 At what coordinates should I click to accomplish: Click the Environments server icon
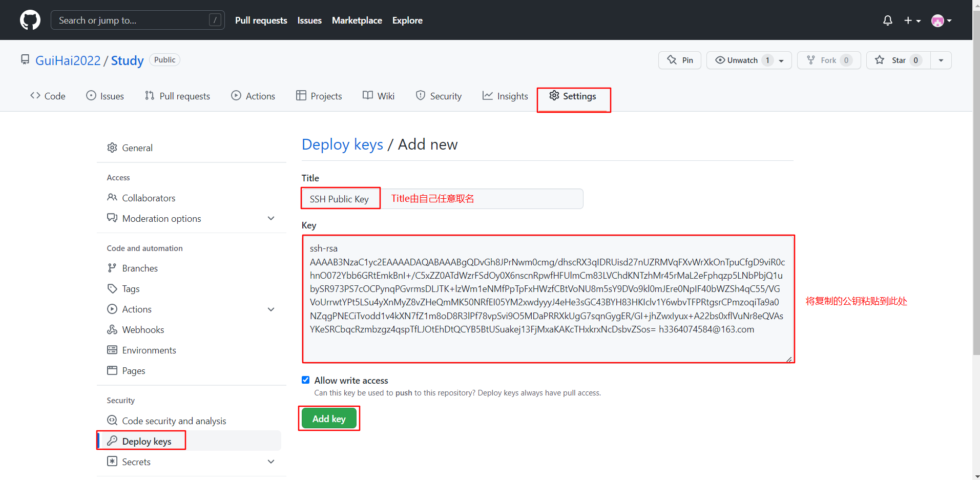[112, 350]
